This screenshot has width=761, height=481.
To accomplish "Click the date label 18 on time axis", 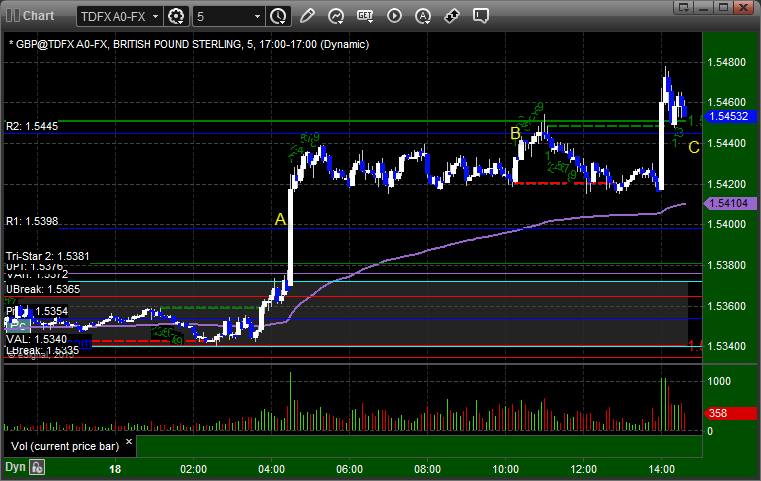I will [115, 469].
